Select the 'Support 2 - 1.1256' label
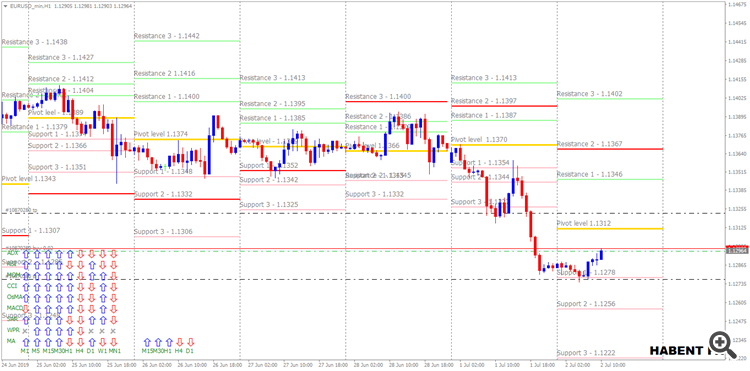 (x=586, y=304)
